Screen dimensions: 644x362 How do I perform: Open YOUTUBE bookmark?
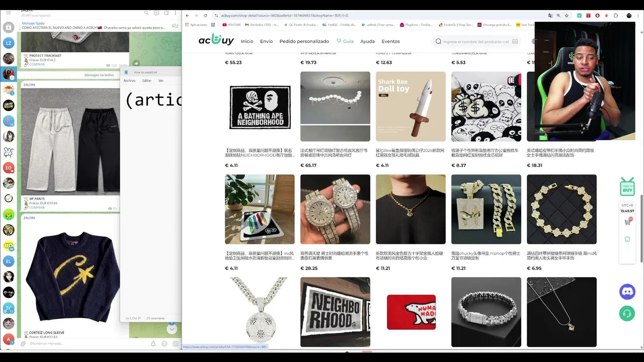231,25
